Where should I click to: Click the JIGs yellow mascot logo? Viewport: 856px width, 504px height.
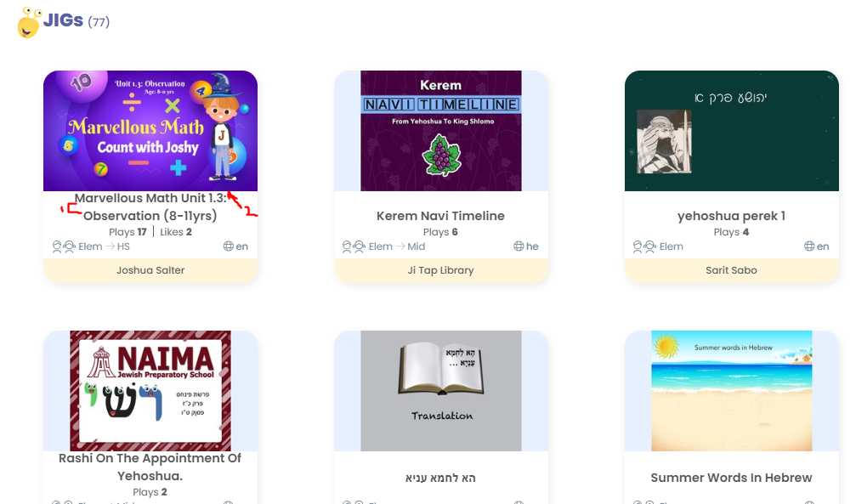pos(29,23)
